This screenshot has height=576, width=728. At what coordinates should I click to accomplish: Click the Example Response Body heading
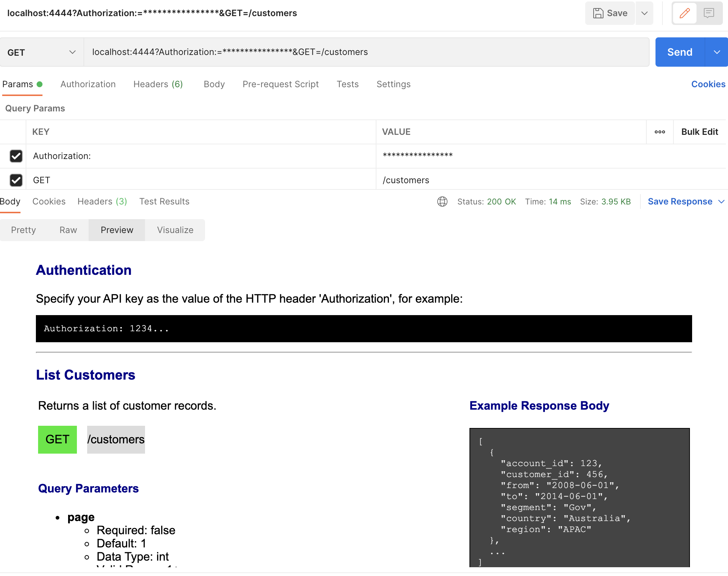[x=539, y=406]
